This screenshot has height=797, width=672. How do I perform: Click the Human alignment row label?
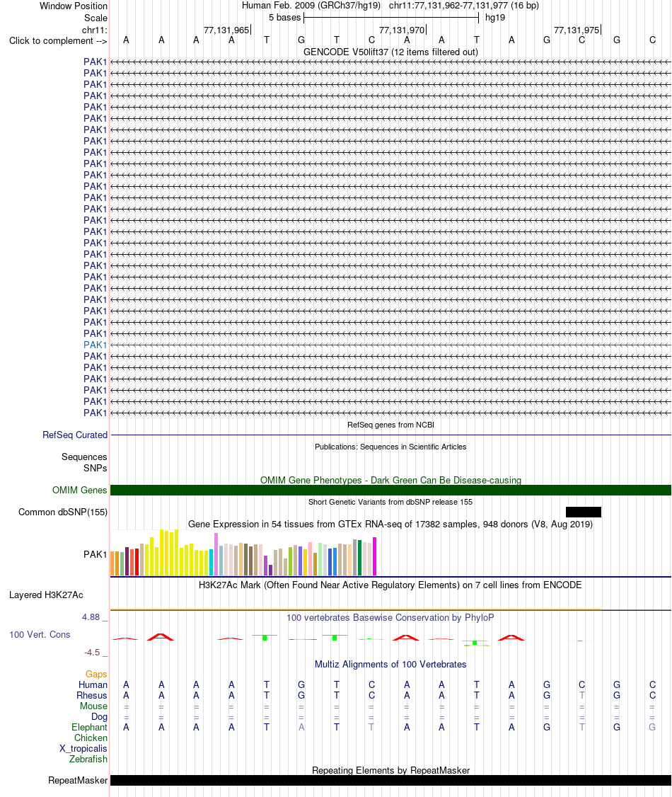pyautogui.click(x=93, y=684)
